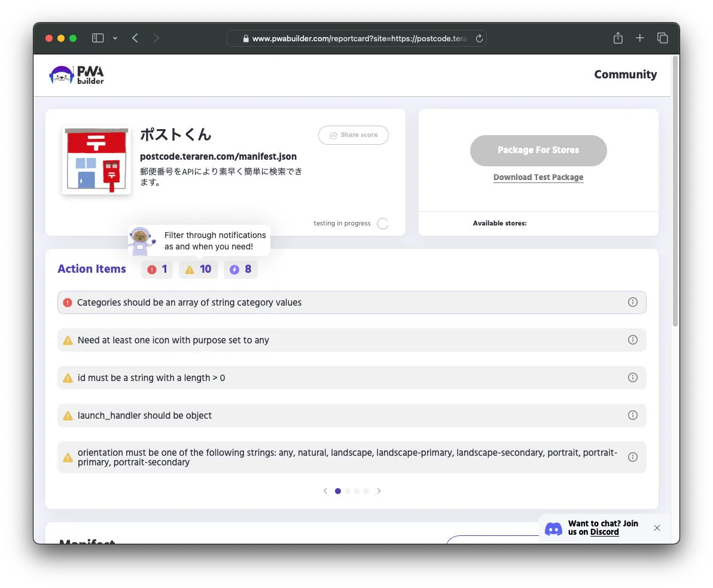Open info for Categories array error
The height and width of the screenshot is (588, 713).
632,302
